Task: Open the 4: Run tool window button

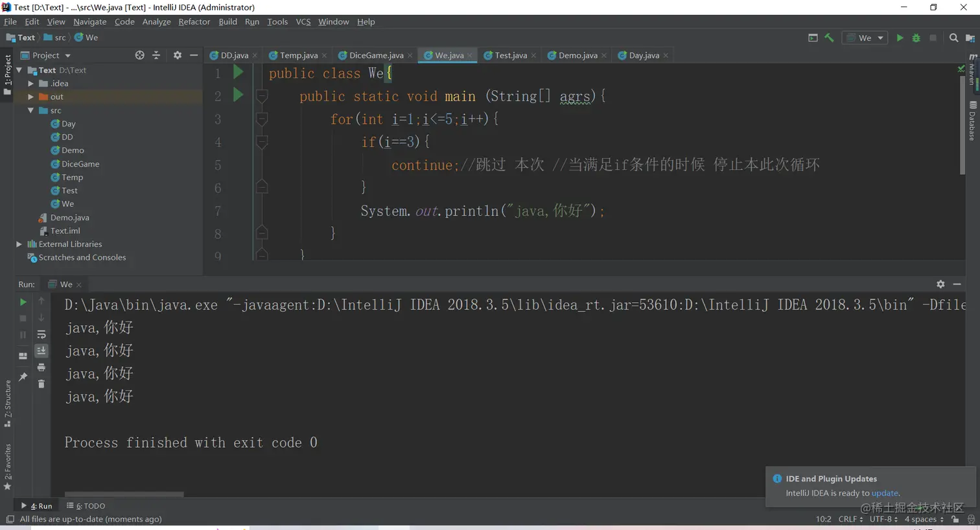Action: (x=37, y=506)
